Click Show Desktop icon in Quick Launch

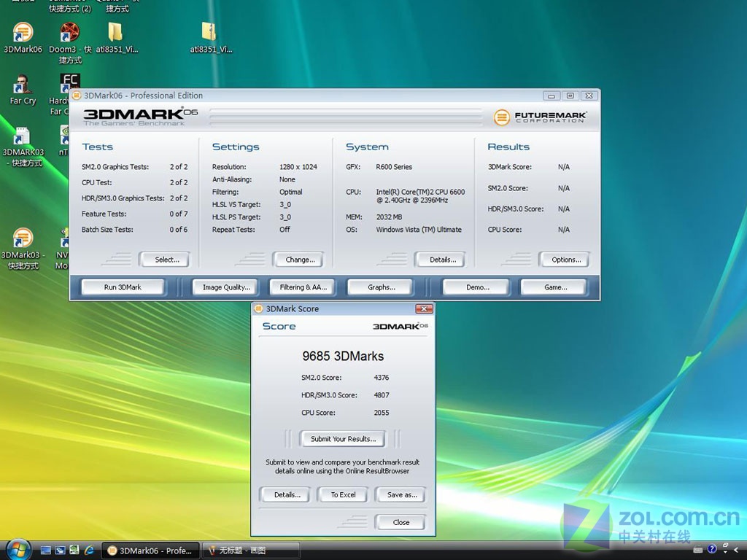(46, 550)
